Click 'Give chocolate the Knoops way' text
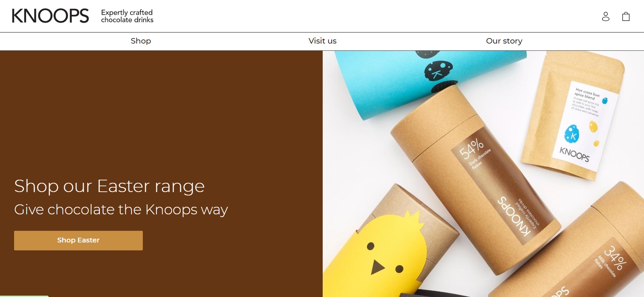Viewport: 644px width, 297px height. [x=121, y=210]
